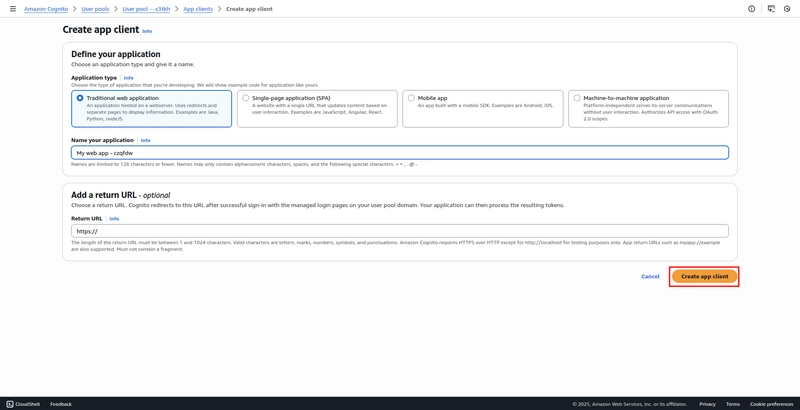The height and width of the screenshot is (410, 800).
Task: Select Traditional web application type
Action: click(80, 98)
